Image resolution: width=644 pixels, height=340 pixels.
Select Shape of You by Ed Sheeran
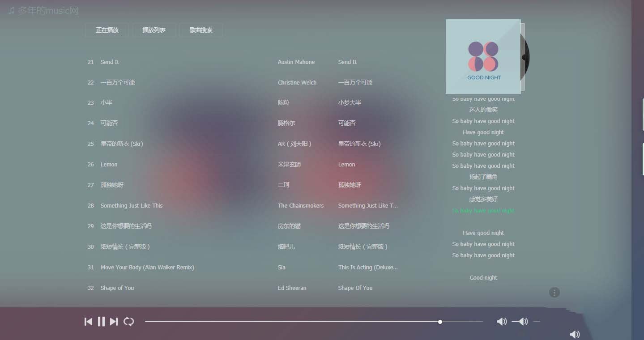117,288
